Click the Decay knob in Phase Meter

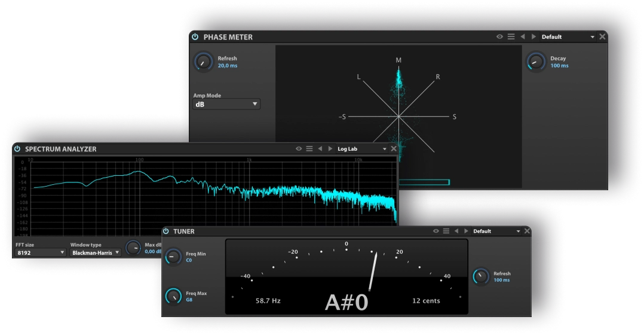click(536, 62)
